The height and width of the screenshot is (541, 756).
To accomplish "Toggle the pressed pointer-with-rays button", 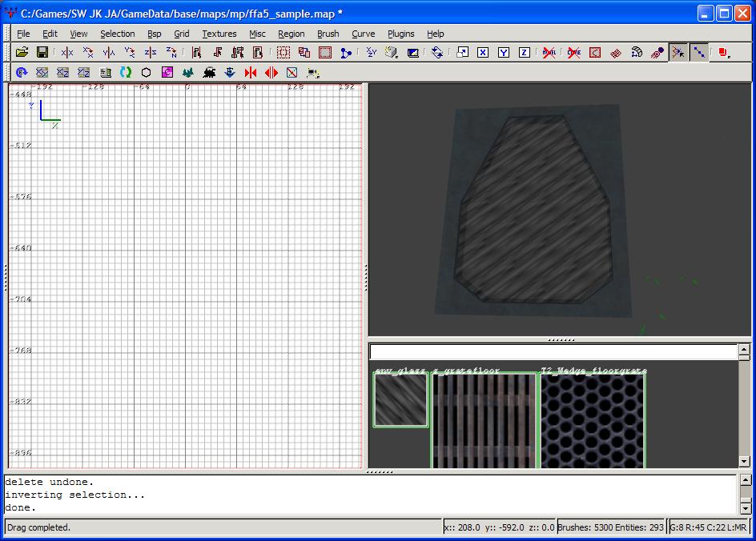I will [678, 52].
